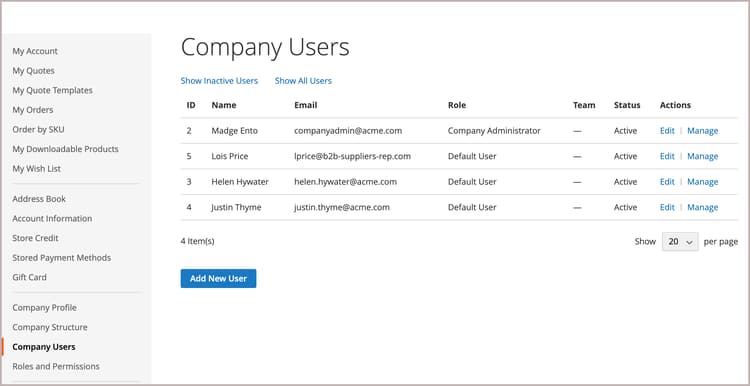Click the Company Administrator role cell
The image size is (750, 386).
494,131
